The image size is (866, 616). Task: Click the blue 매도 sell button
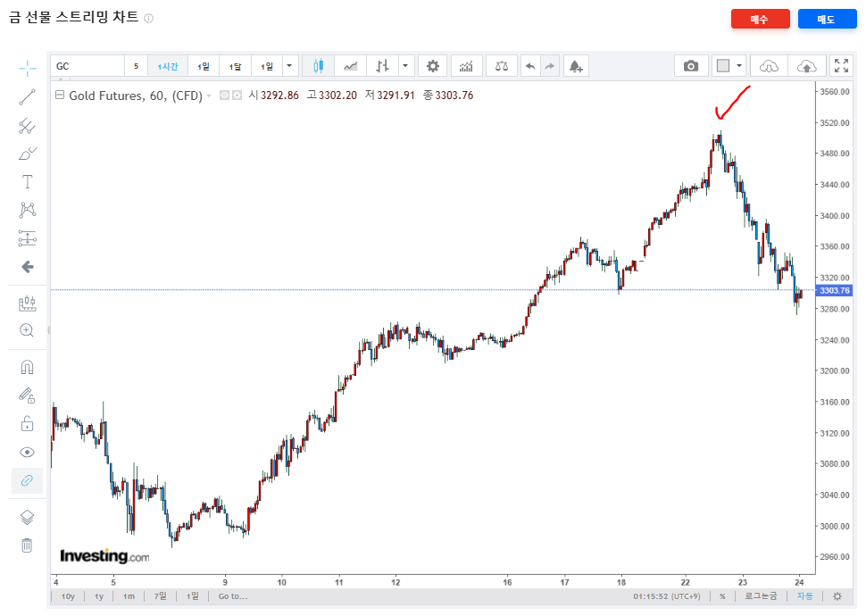point(827,20)
